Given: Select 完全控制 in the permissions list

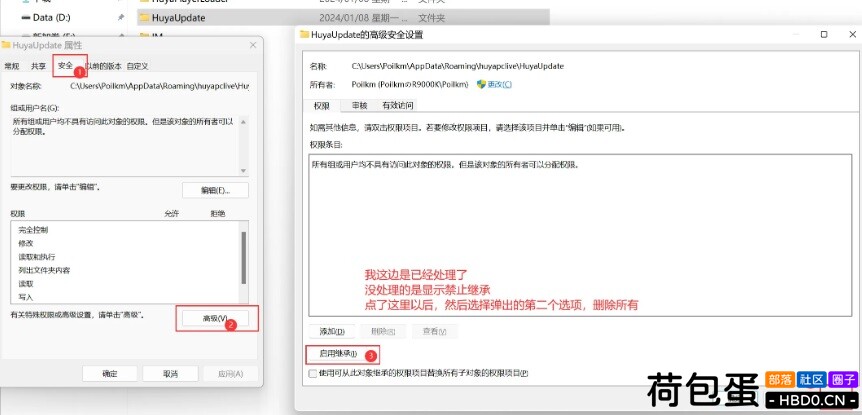Looking at the screenshot, I should pos(33,230).
